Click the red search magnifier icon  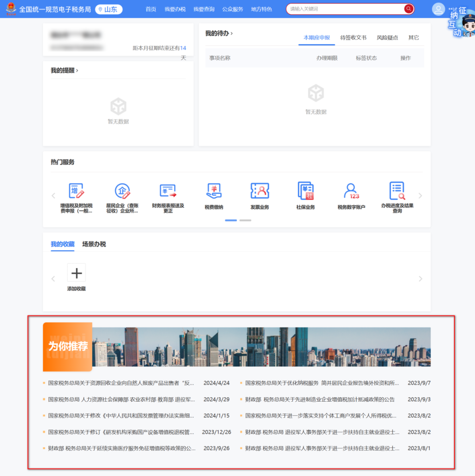coord(408,9)
